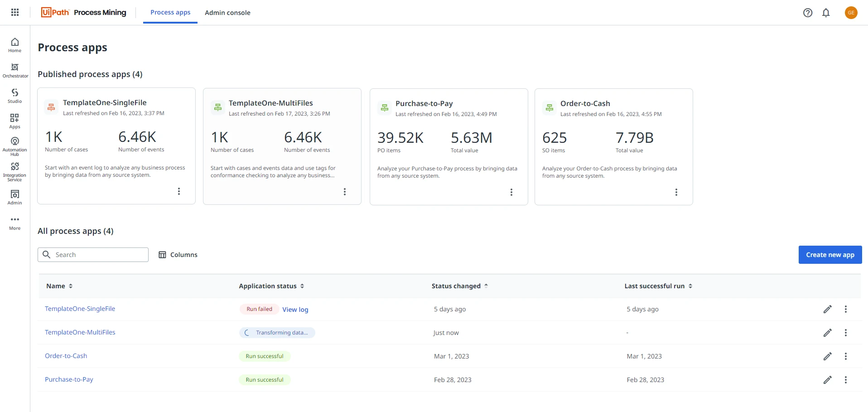The width and height of the screenshot is (868, 412).
Task: Switch to the Admin console tab
Action: tap(227, 13)
